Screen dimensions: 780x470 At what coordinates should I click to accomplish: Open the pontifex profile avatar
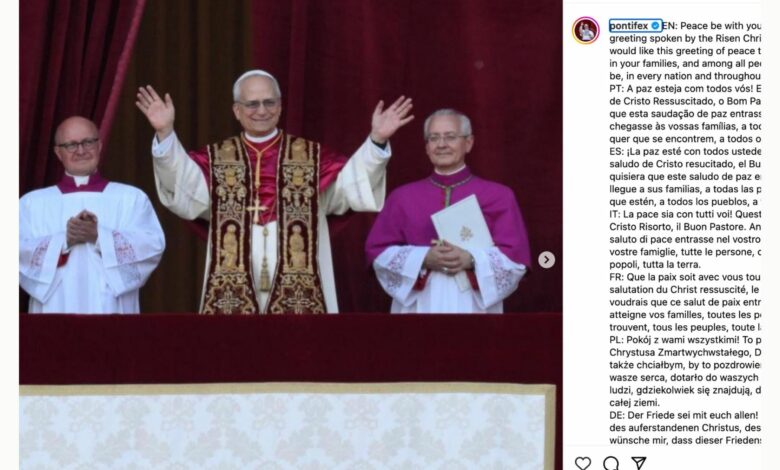(585, 30)
